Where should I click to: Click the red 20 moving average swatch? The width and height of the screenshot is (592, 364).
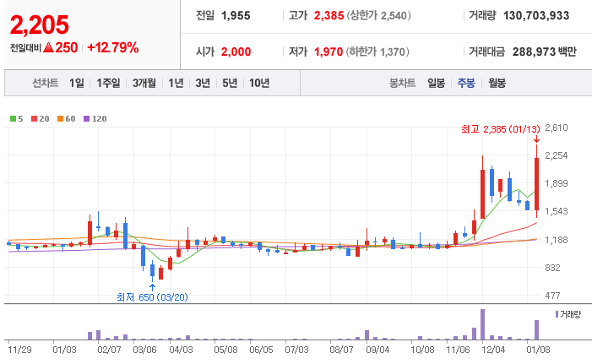coord(34,118)
